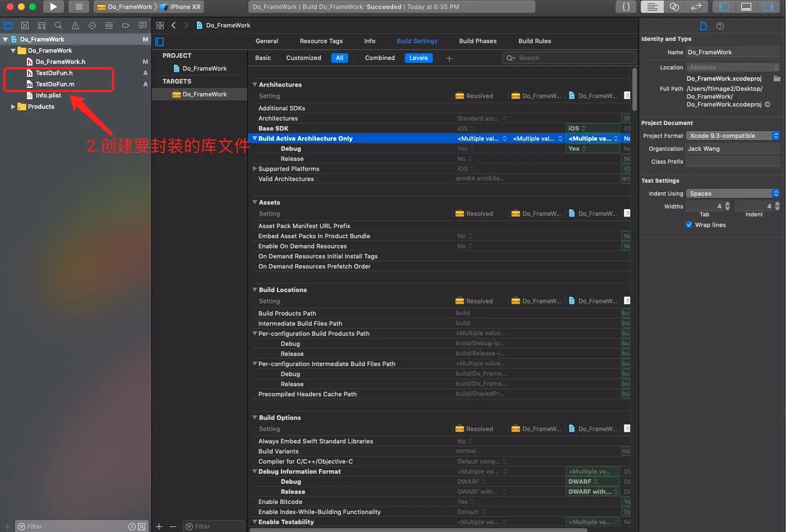Open the Debug navigator
This screenshot has width=786, height=532.
[109, 25]
